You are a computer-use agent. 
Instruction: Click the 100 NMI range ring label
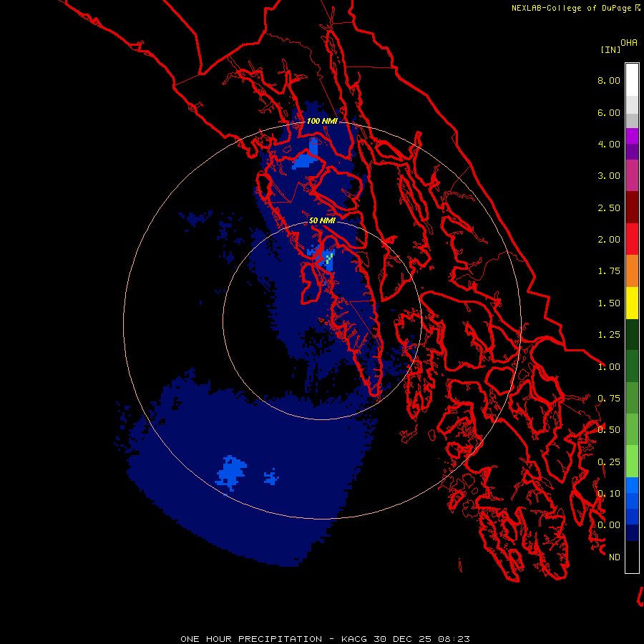point(322,121)
